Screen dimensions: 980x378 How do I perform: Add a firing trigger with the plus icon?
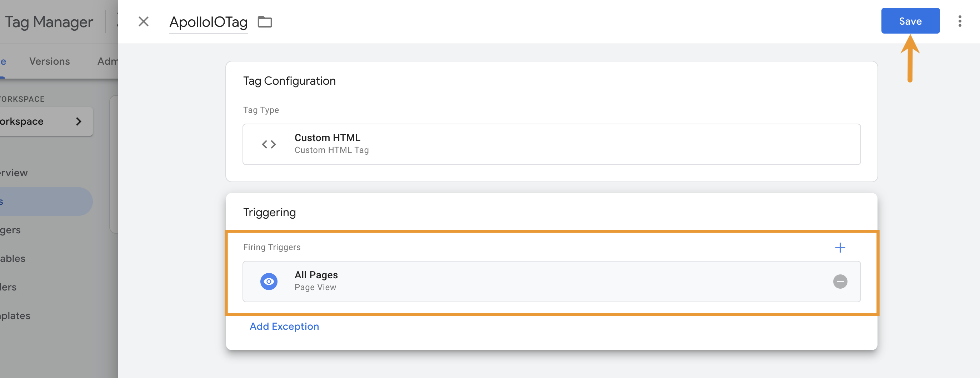coord(840,248)
